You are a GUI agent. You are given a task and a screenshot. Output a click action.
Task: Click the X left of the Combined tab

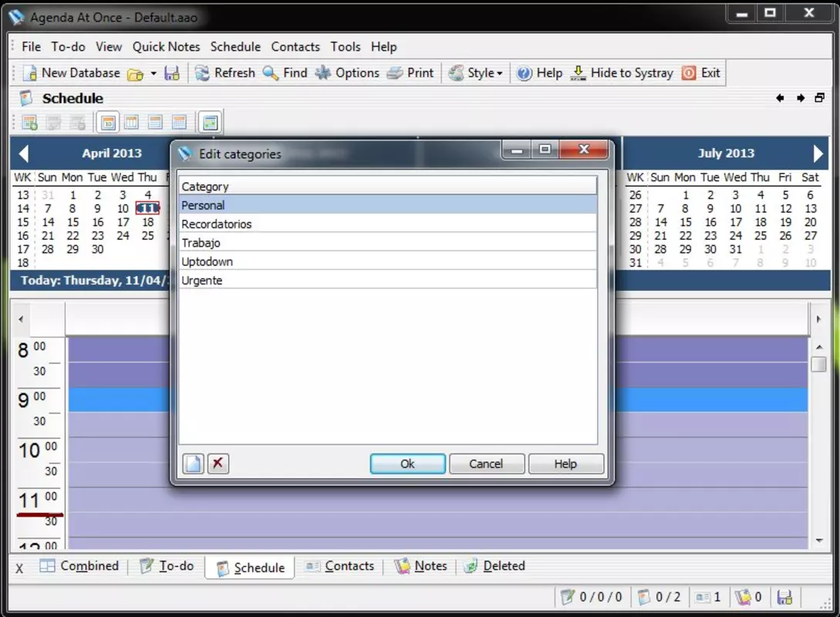[19, 568]
